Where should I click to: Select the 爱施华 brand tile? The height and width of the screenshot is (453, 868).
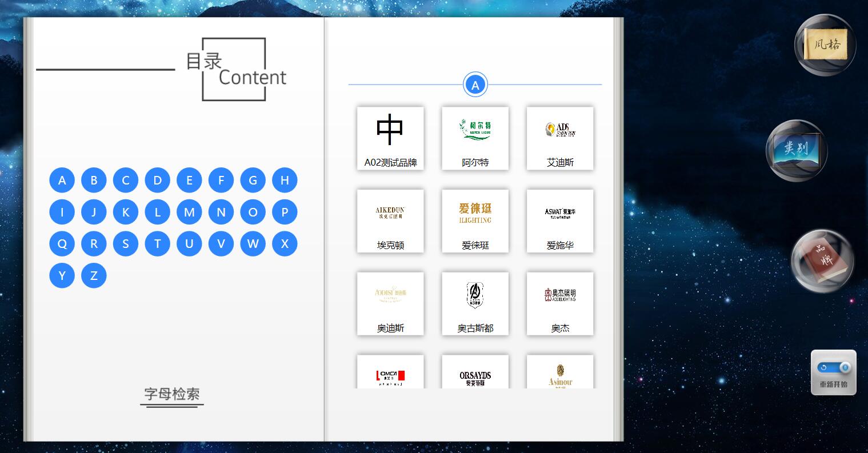coord(560,221)
